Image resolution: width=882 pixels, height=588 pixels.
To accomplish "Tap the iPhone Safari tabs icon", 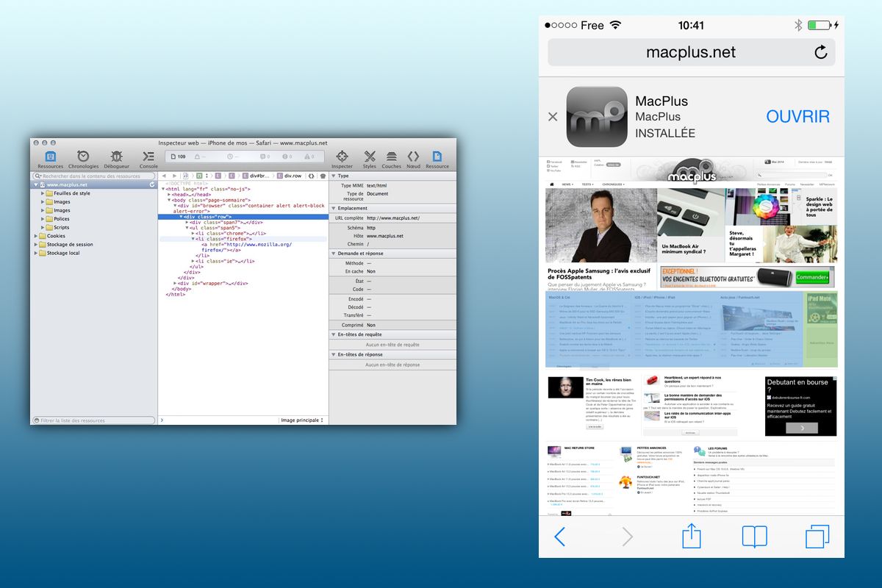I will pyautogui.click(x=817, y=537).
